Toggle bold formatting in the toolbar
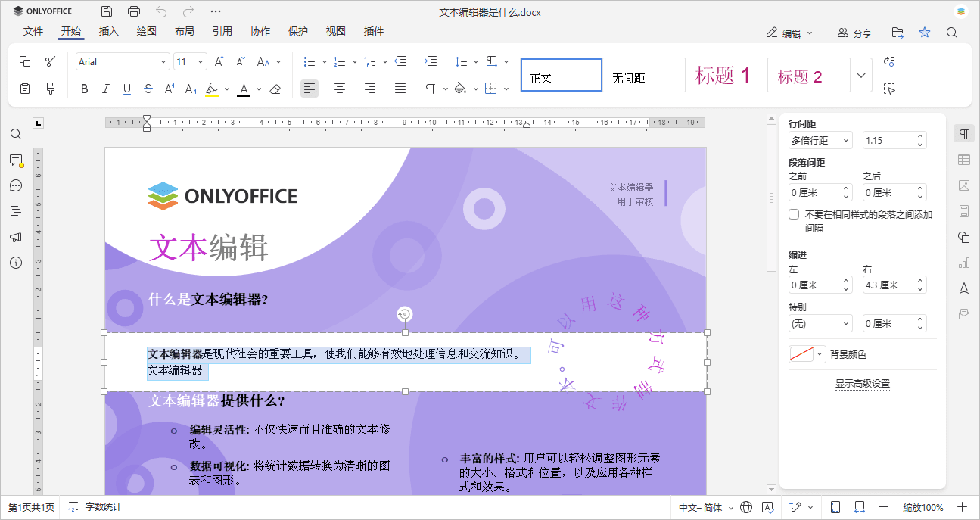This screenshot has height=520, width=980. [x=84, y=89]
